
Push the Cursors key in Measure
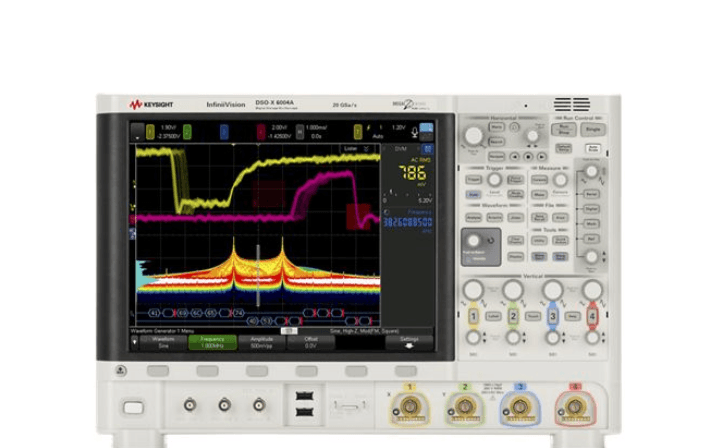click(539, 179)
